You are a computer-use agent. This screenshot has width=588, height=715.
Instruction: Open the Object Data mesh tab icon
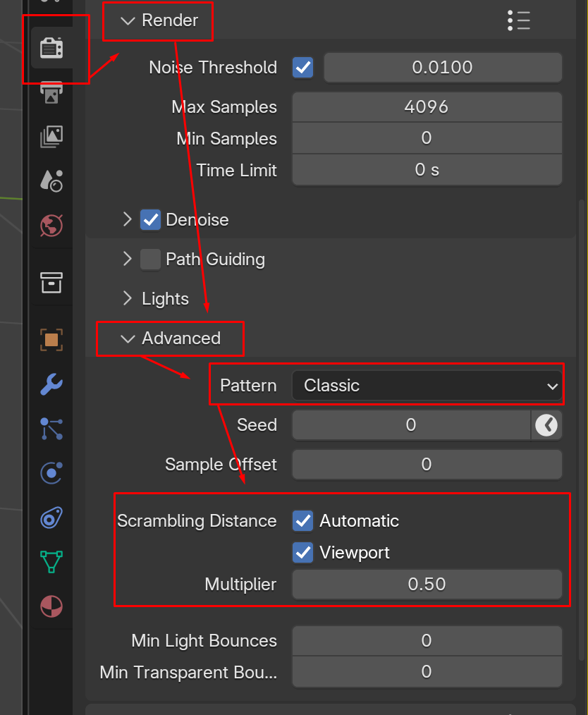[x=51, y=562]
